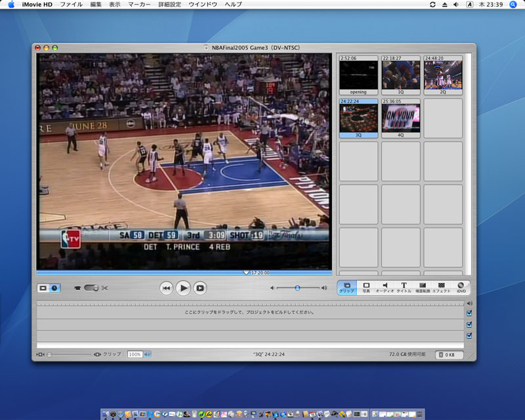This screenshot has height=420, width=525.
Task: Open the ファイル menu
Action: pyautogui.click(x=71, y=5)
